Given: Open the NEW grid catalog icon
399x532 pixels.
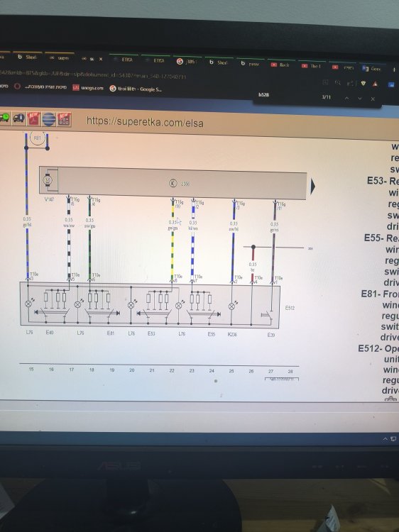Looking at the screenshot, I should (x=64, y=120).
